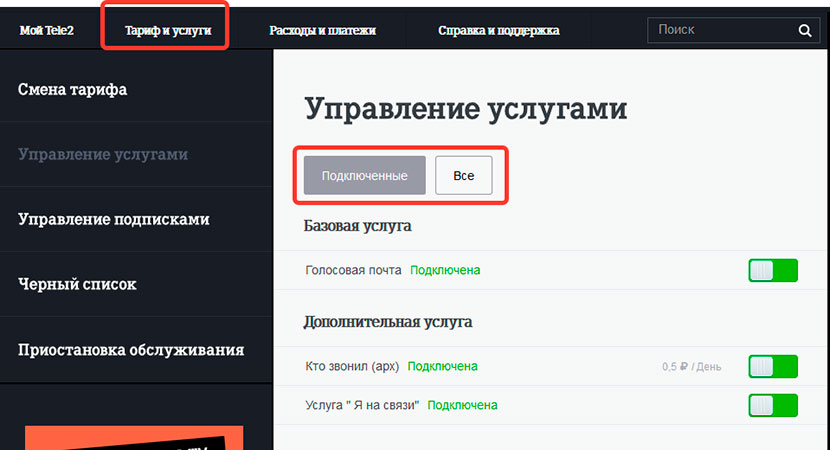
Task: Turn off Кто звонил (арх) switch
Action: pyautogui.click(x=772, y=366)
